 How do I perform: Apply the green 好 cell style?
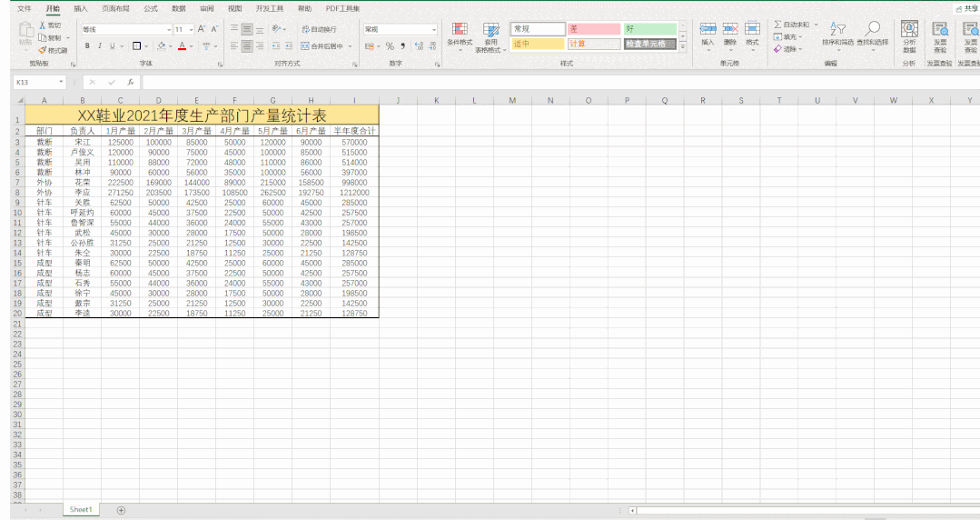[x=650, y=29]
